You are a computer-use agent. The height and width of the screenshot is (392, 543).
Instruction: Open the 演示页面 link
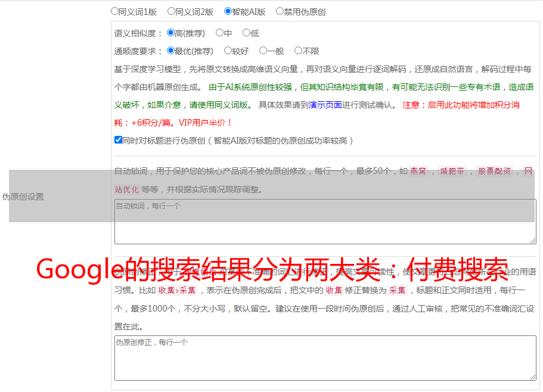325,105
